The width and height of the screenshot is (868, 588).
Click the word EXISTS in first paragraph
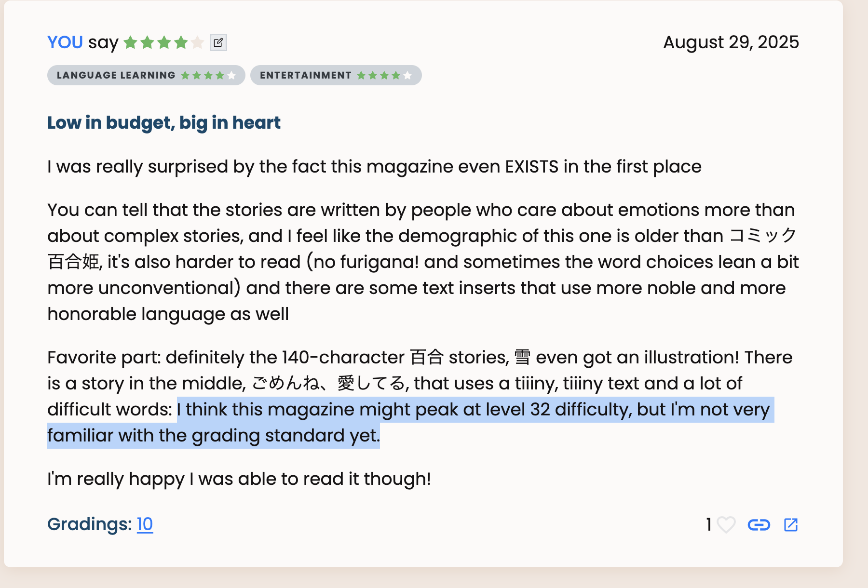point(531,167)
